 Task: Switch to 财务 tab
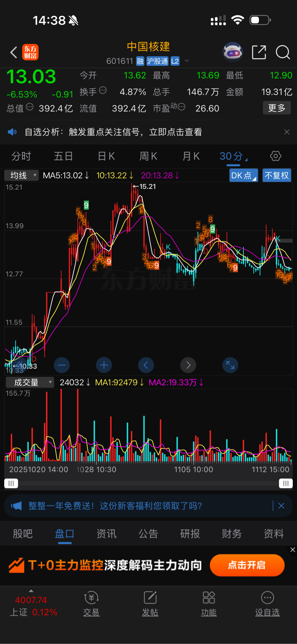click(232, 534)
